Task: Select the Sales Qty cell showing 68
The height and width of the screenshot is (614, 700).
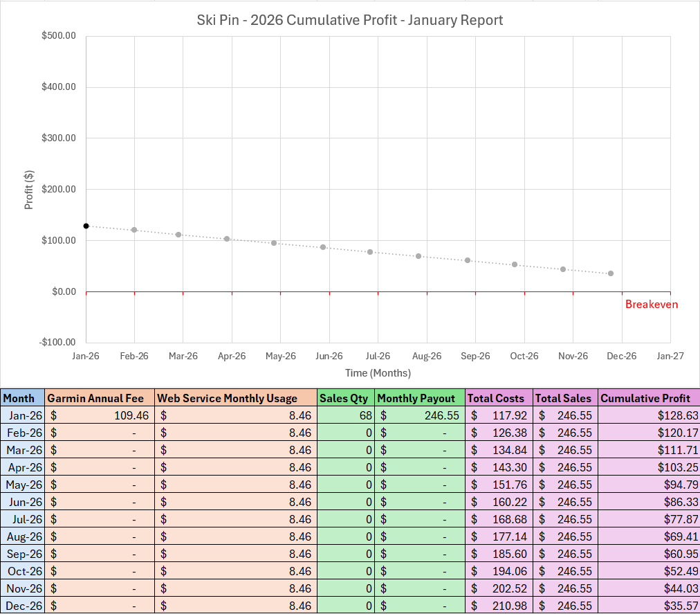Action: point(346,415)
